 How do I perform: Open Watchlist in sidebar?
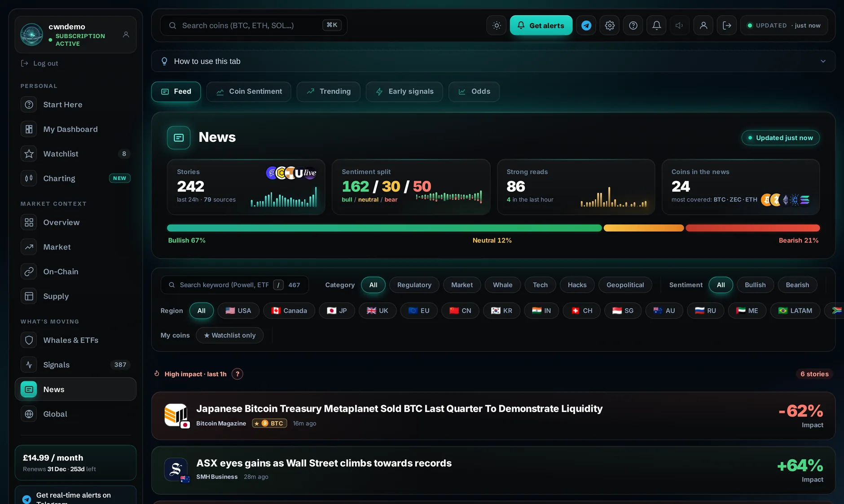point(75,154)
